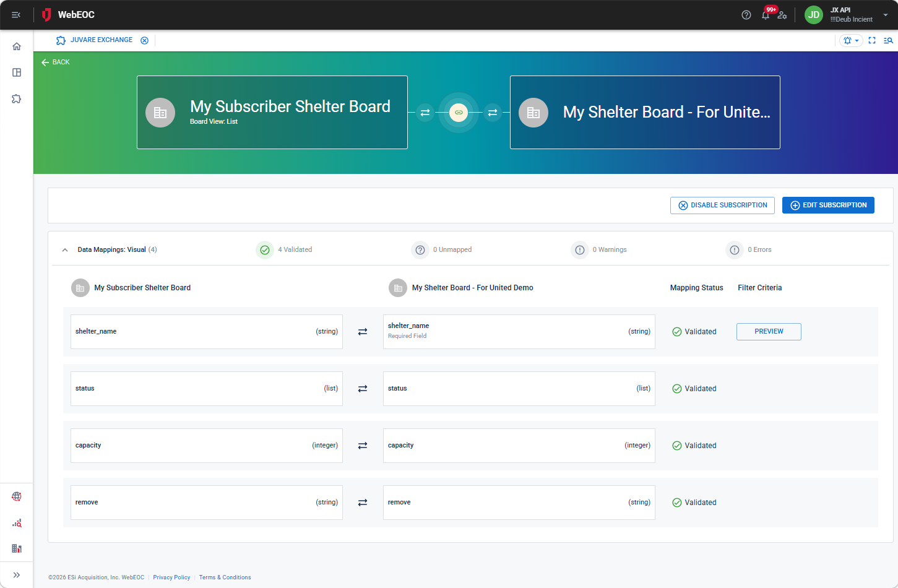Click Validated status in the remove row

pos(694,503)
